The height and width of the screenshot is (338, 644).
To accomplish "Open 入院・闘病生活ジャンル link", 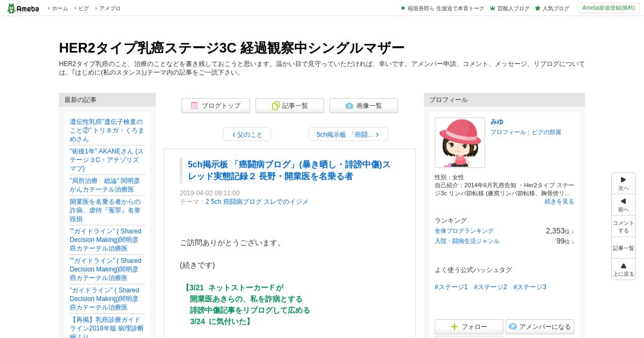I will (467, 241).
